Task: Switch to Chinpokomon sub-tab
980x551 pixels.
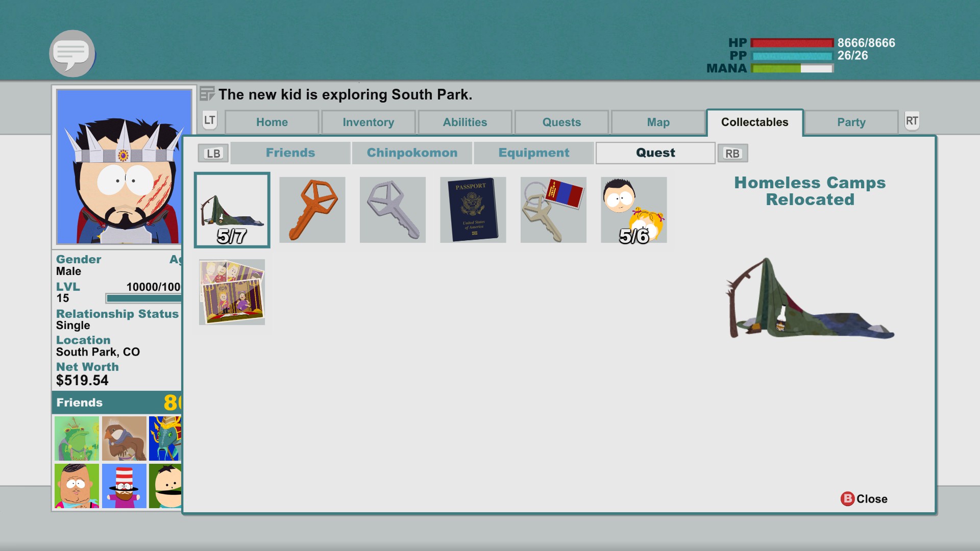Action: (x=412, y=153)
